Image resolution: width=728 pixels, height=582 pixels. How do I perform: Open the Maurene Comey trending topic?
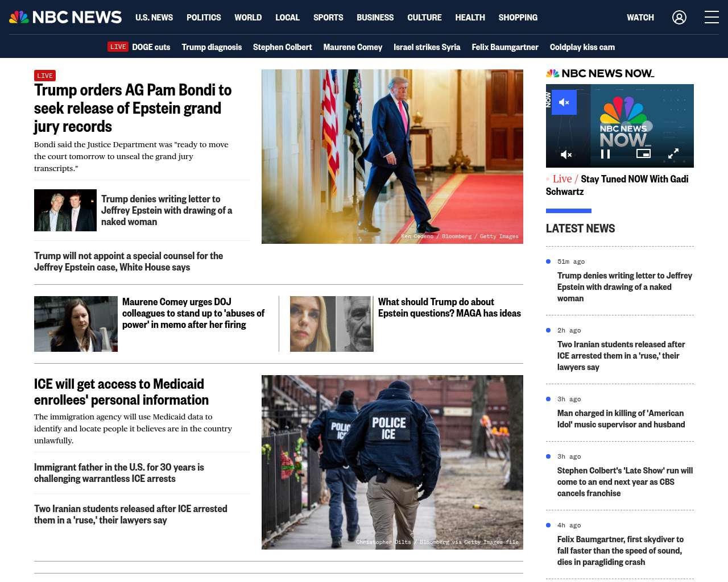(x=353, y=47)
